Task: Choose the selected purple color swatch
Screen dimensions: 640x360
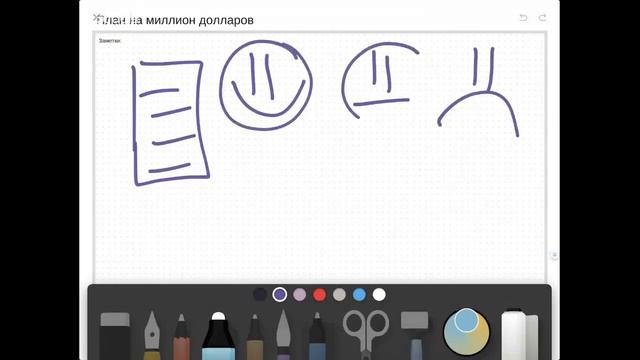Action: [280, 294]
